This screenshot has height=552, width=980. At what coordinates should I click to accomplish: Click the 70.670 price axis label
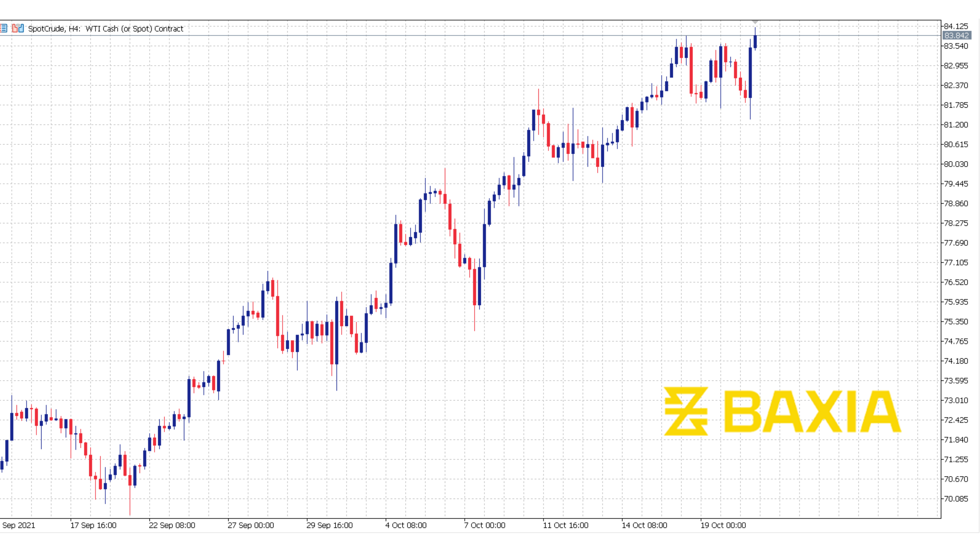pos(956,479)
